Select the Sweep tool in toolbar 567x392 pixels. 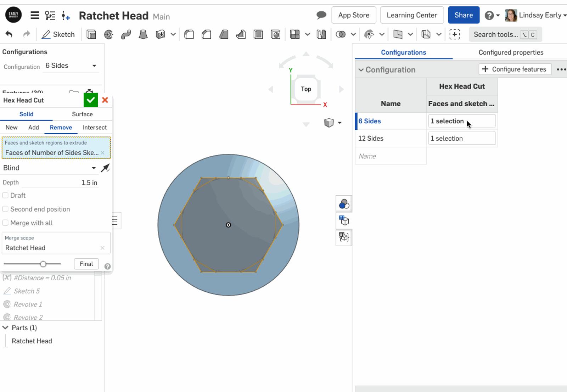(x=126, y=34)
